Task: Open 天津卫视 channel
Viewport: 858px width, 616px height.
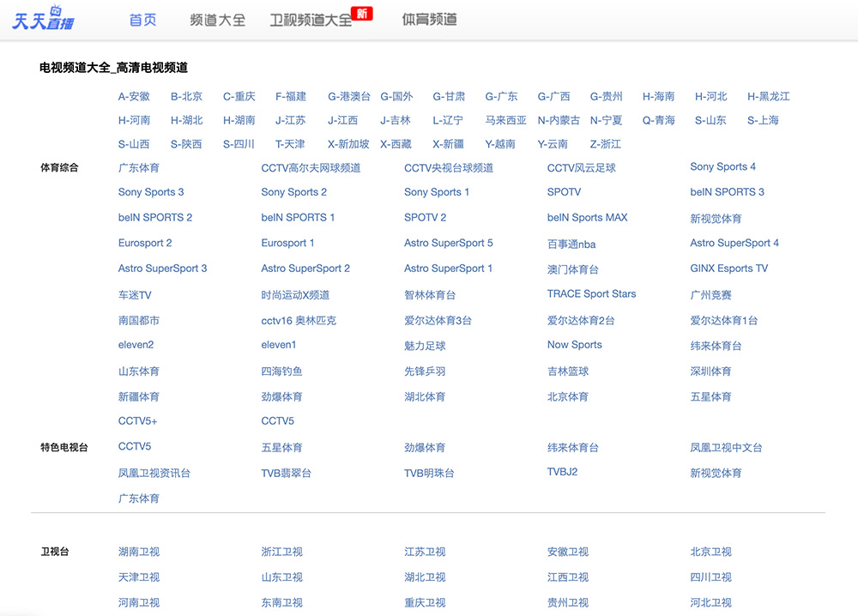Action: point(139,577)
